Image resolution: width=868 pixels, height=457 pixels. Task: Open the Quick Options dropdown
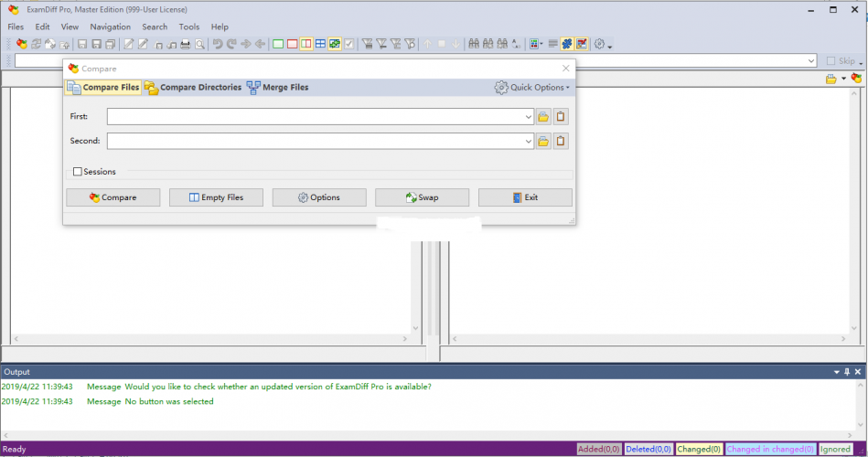pyautogui.click(x=532, y=88)
